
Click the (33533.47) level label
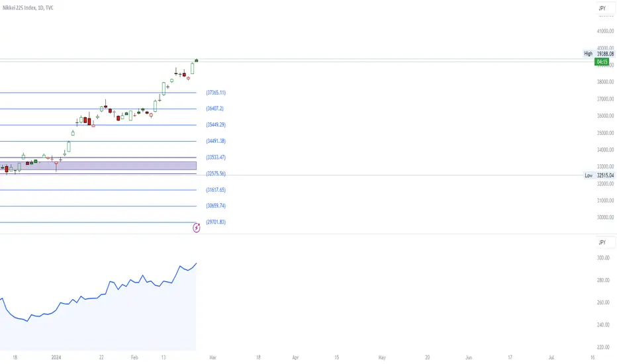coord(216,157)
